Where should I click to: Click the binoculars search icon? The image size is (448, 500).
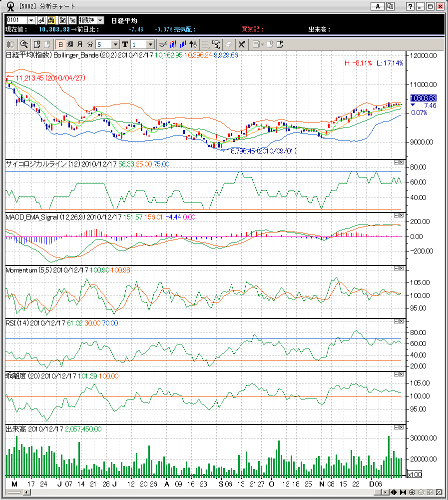point(51,20)
